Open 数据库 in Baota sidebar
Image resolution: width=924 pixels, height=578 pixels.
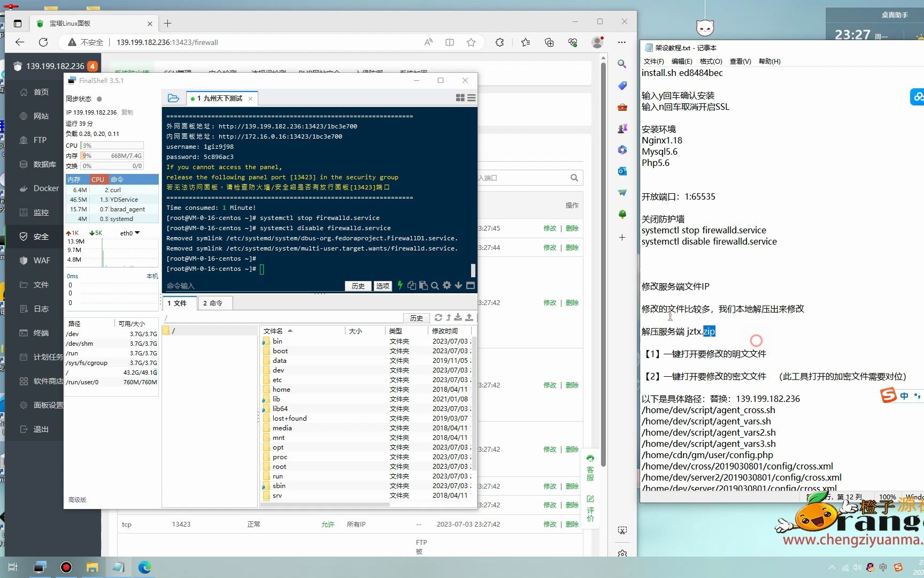44,164
